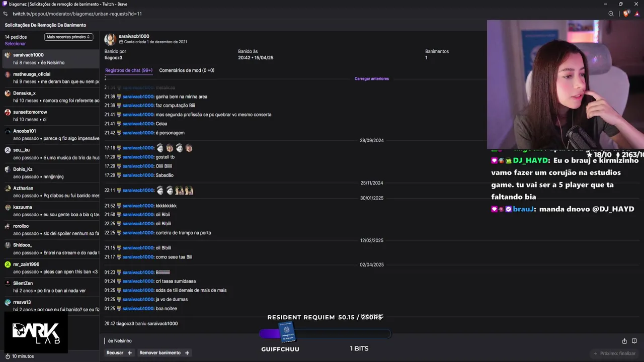This screenshot has width=644, height=362.
Task: Click saraivacb1000 profile avatar in header
Action: point(110,39)
